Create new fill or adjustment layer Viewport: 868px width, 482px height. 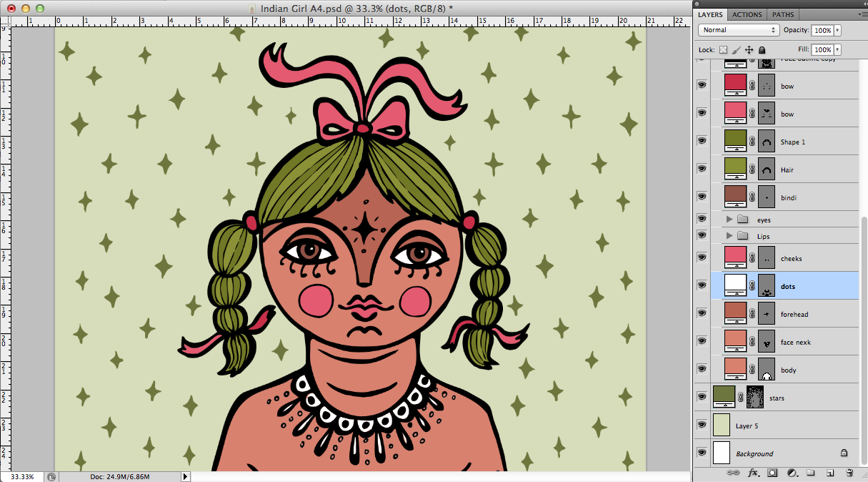(x=792, y=473)
